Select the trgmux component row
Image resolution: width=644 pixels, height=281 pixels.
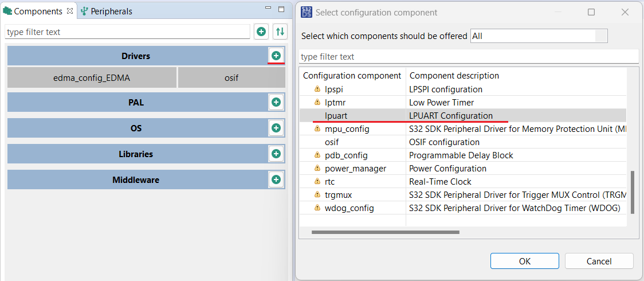tap(463, 195)
